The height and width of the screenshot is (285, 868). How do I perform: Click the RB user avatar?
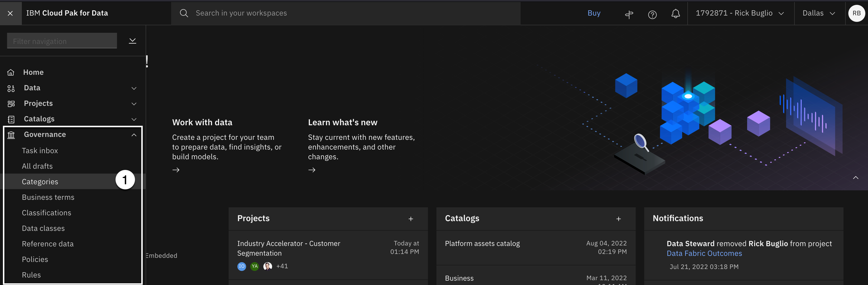[x=856, y=14]
